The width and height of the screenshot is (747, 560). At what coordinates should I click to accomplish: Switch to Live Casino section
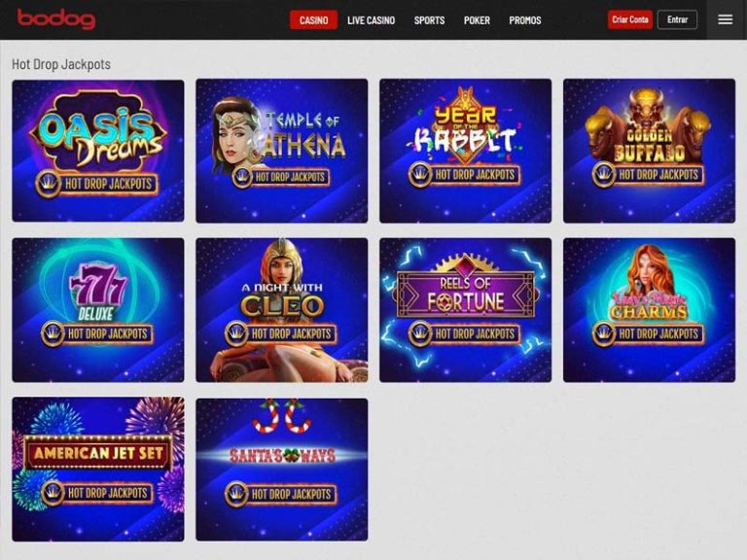pos(372,20)
